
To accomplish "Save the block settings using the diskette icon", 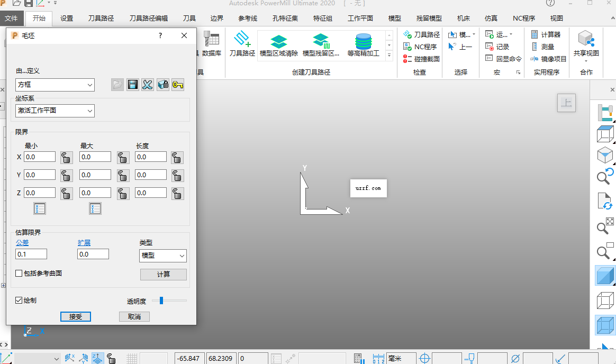I will [x=132, y=84].
